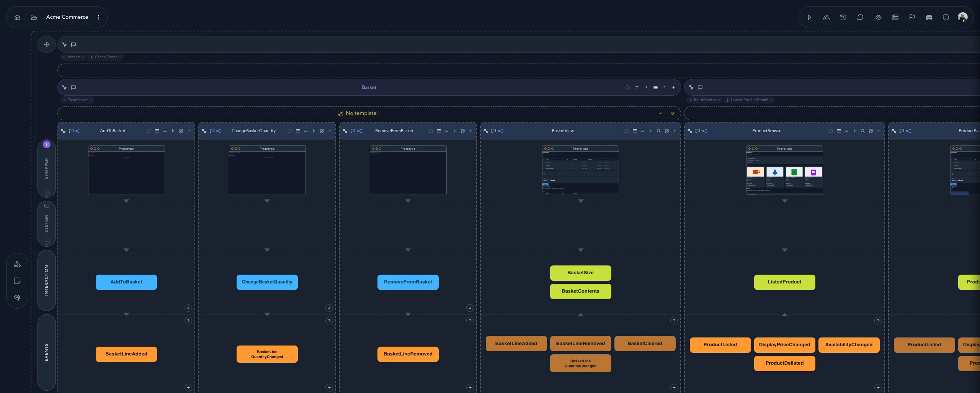
Task: Select the ChangeBasketQuantity command card
Action: [267, 282]
